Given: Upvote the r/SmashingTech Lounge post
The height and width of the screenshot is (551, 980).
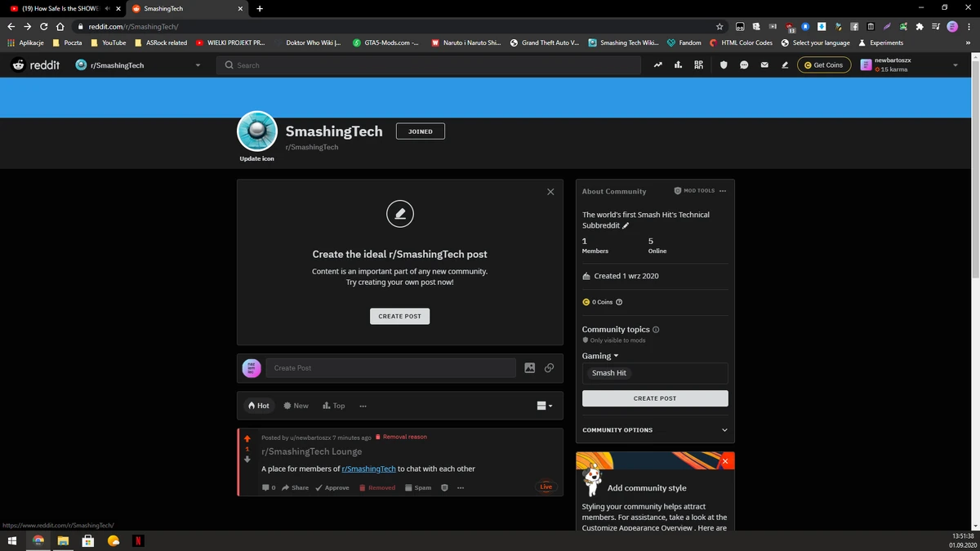Looking at the screenshot, I should [x=247, y=438].
